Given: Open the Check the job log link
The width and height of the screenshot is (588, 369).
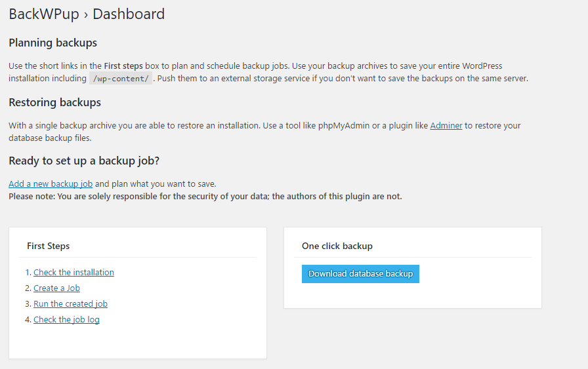Looking at the screenshot, I should pos(66,320).
